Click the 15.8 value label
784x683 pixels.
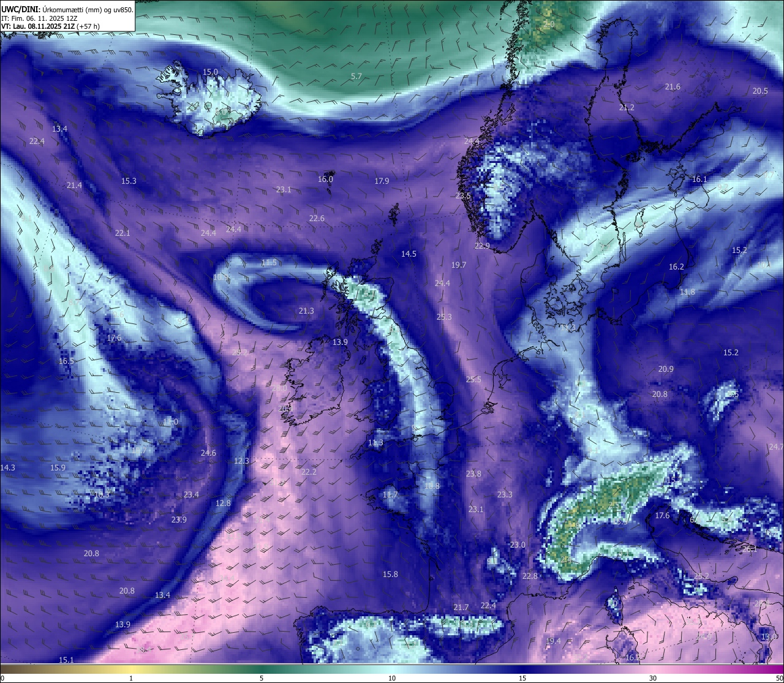pos(390,574)
